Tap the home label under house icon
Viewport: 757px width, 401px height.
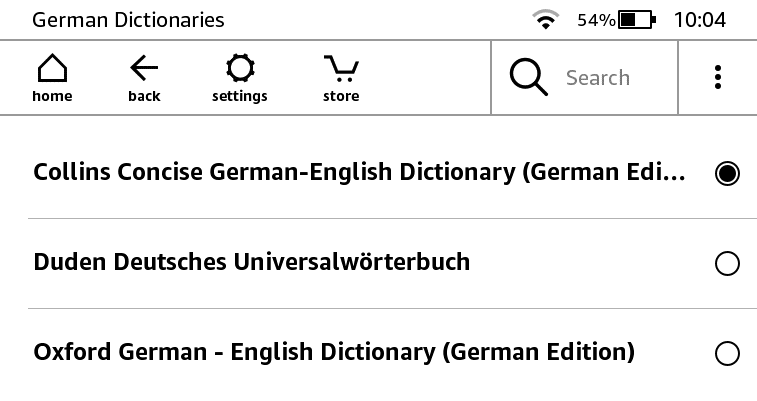(52, 96)
